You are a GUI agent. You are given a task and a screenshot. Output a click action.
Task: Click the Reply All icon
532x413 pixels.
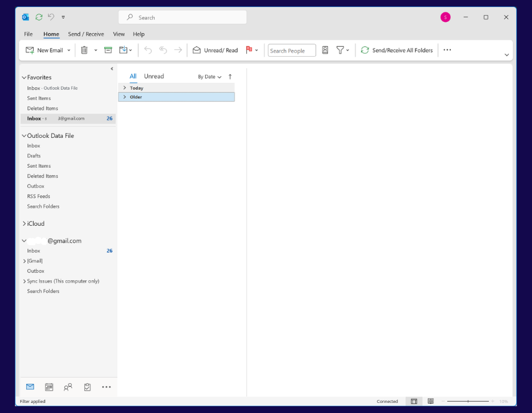[163, 51]
